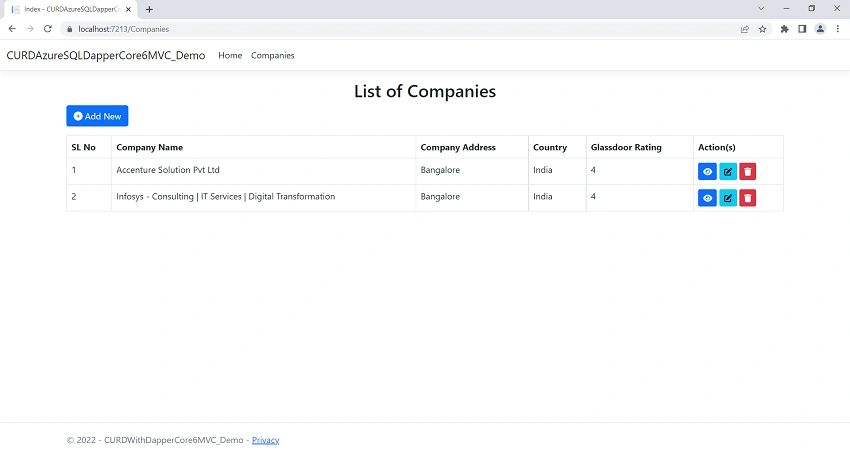The width and height of the screenshot is (850, 455).
Task: Click the site info lock icon
Action: click(69, 29)
